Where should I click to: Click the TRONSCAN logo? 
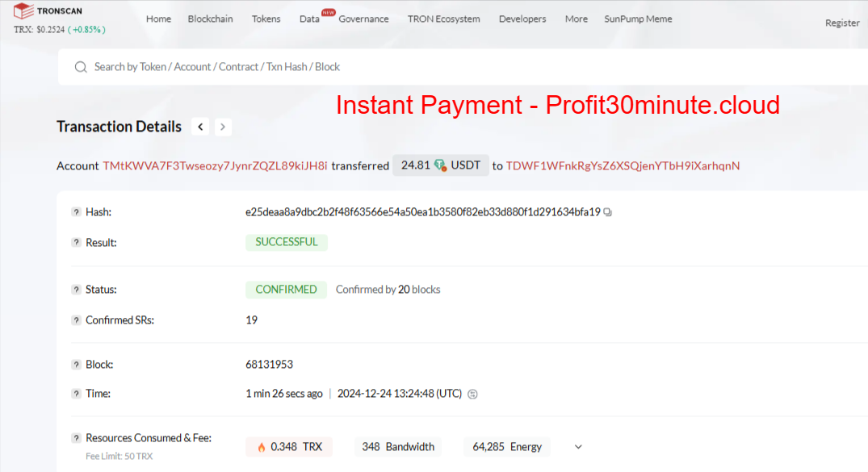click(x=48, y=10)
